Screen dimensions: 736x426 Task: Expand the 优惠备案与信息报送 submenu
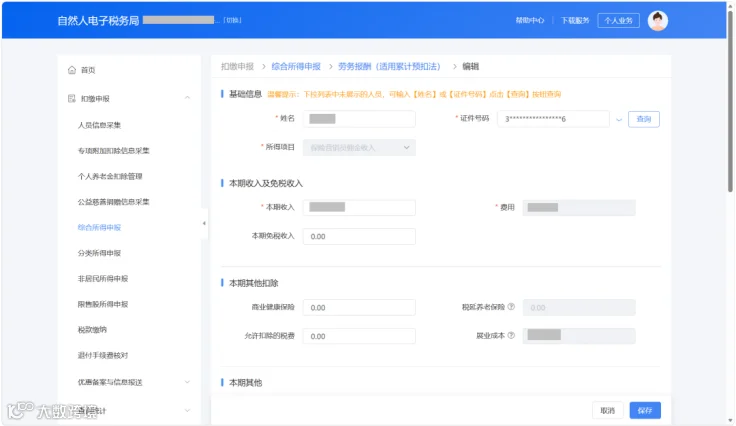point(187,382)
